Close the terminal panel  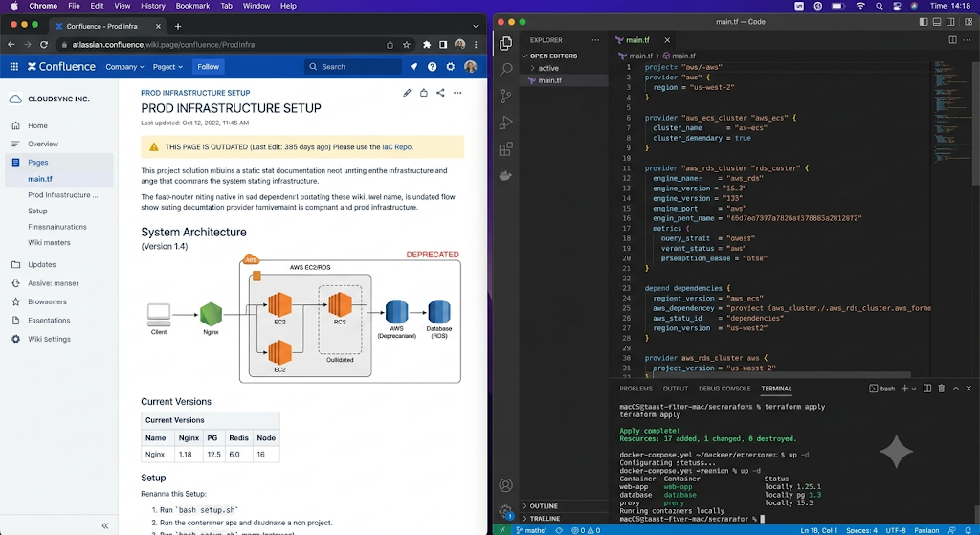pos(969,389)
